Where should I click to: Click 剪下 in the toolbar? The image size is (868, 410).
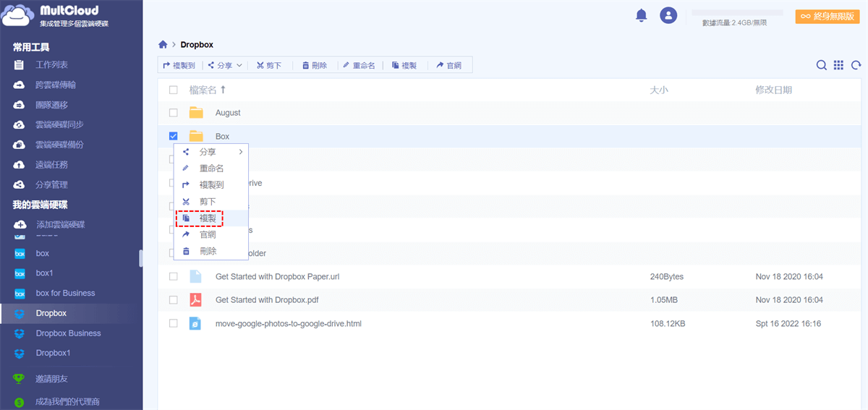tap(268, 65)
